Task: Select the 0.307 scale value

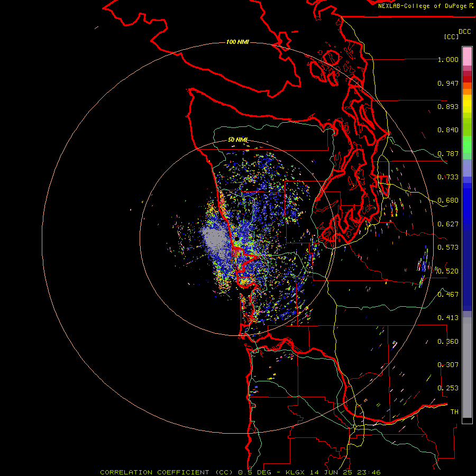Action: (x=448, y=365)
